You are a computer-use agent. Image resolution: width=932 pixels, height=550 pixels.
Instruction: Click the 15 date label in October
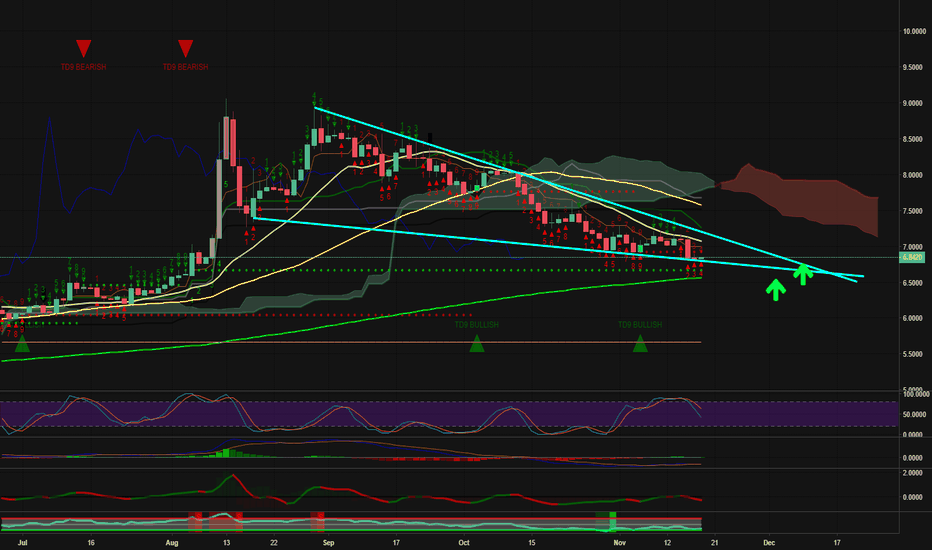[x=532, y=543]
